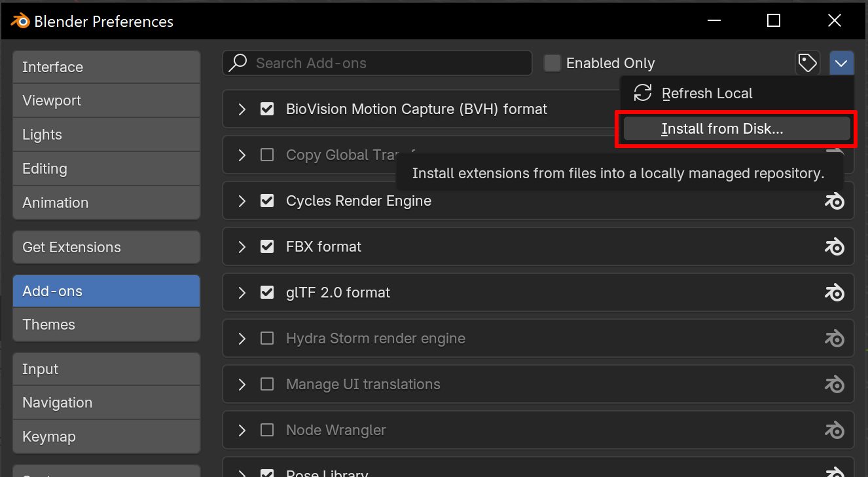The height and width of the screenshot is (477, 868).
Task: Click the magnifier icon in search field
Action: point(238,63)
